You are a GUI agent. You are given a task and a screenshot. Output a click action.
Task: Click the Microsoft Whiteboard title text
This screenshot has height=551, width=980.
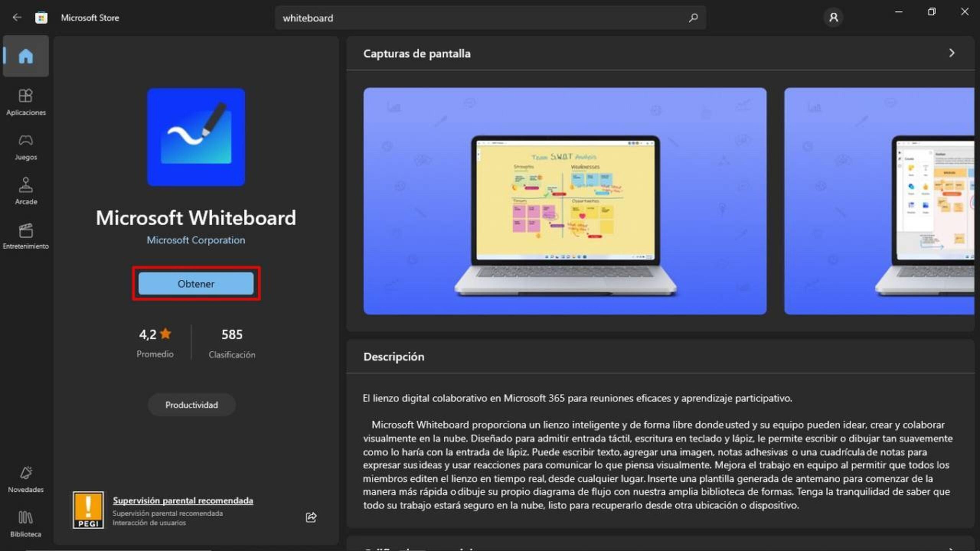[x=196, y=218]
